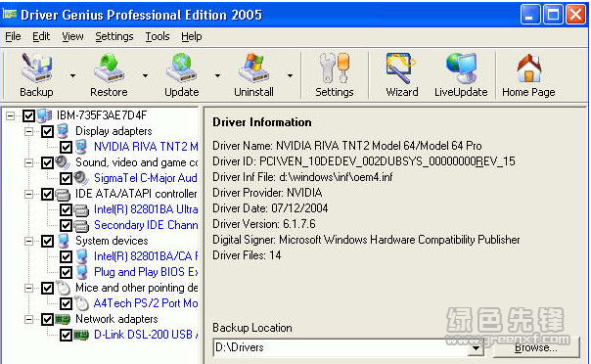
Task: Uncheck the Display adapters checkbox
Action: [48, 131]
